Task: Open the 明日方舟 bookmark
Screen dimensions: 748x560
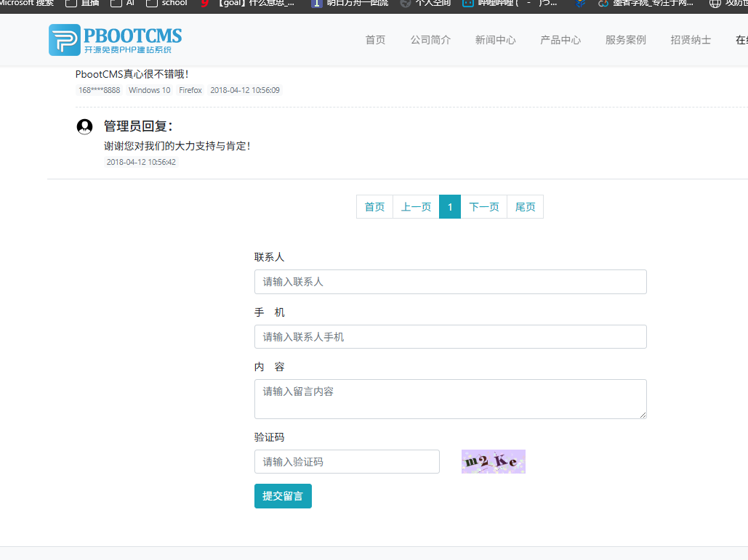Action: (350, 3)
